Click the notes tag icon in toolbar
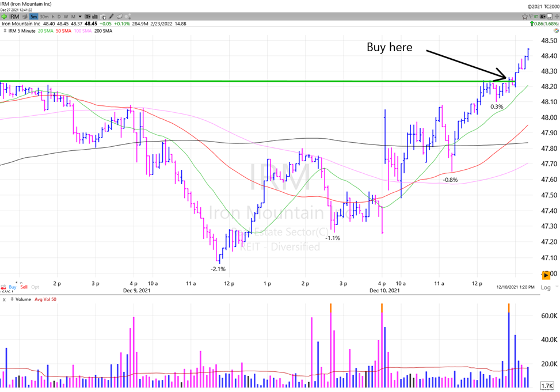 point(119,17)
